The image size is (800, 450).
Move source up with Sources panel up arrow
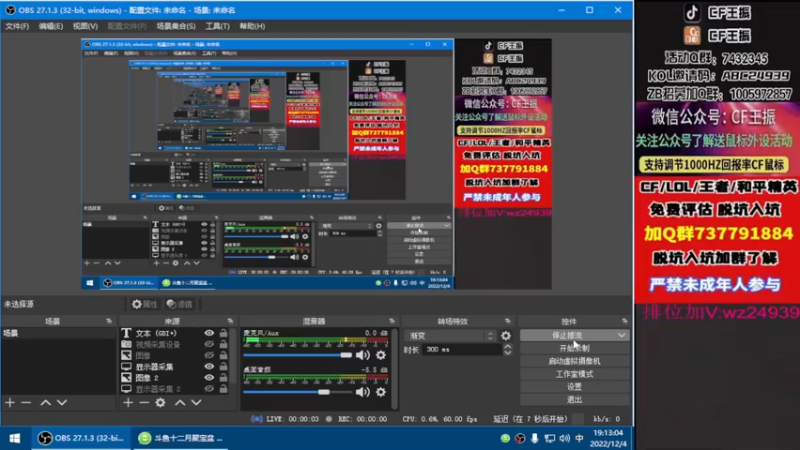[x=180, y=403]
